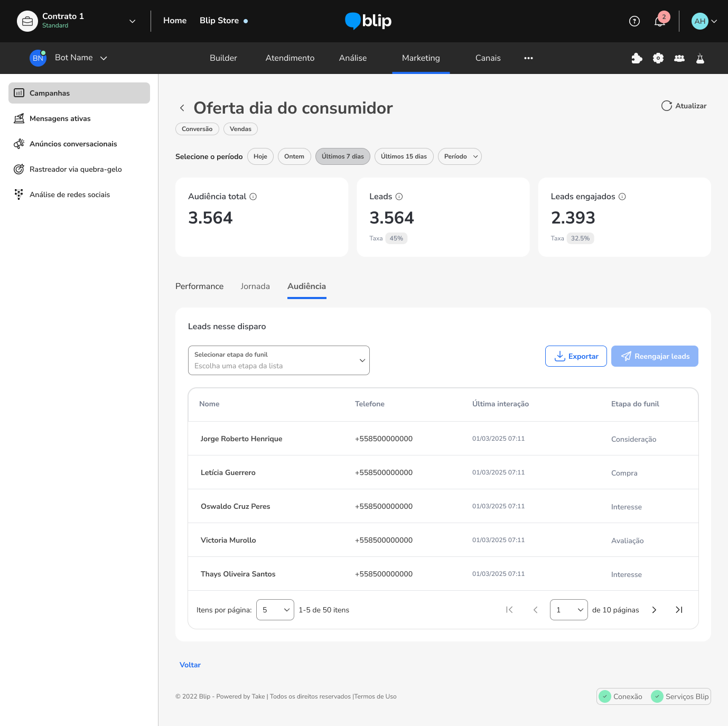Open the help question mark icon
Image resolution: width=728 pixels, height=726 pixels.
(x=634, y=21)
